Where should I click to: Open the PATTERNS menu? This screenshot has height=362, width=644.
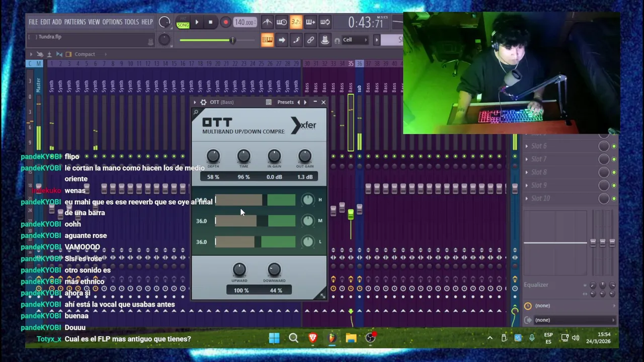click(x=75, y=22)
